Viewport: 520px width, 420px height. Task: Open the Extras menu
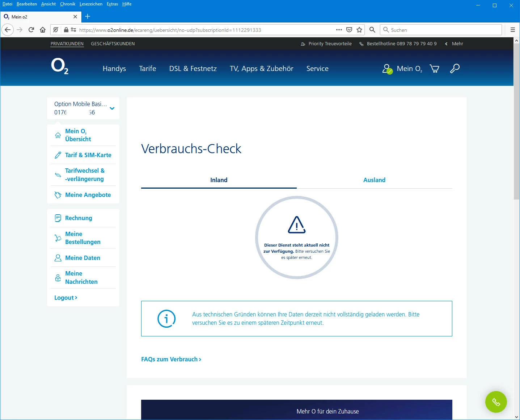pos(112,4)
